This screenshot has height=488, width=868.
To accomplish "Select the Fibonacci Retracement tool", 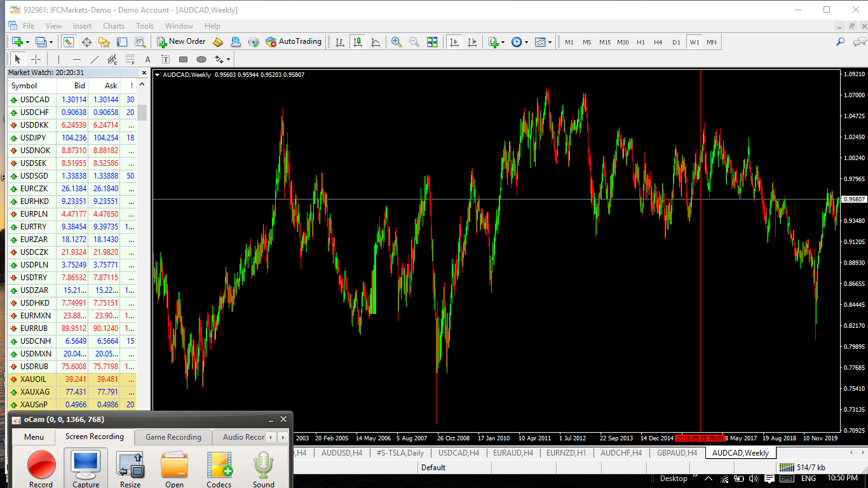I will click(x=130, y=59).
